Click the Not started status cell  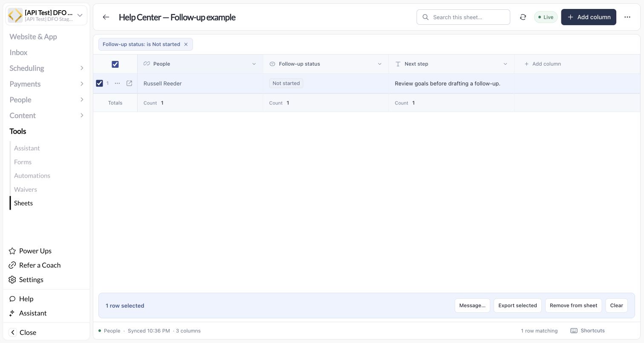[326, 84]
